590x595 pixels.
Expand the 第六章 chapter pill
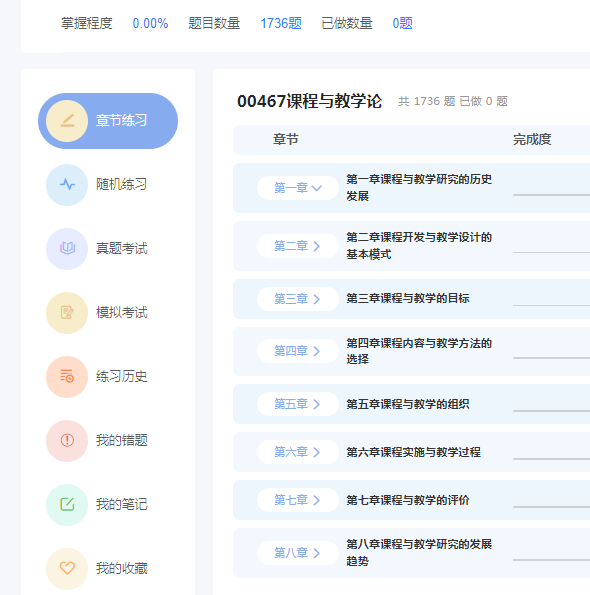(298, 452)
